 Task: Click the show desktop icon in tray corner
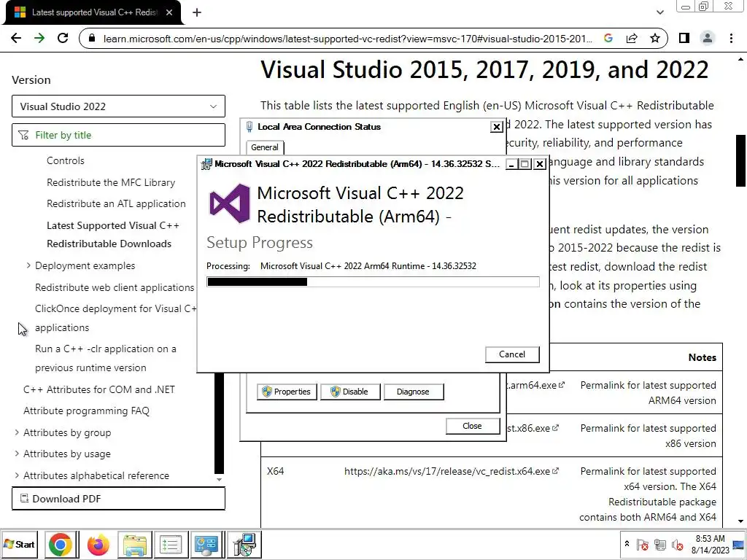739,544
